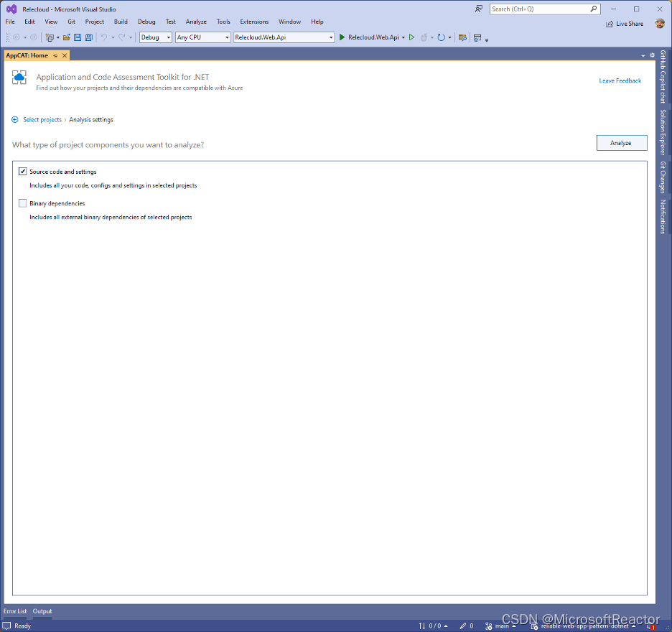This screenshot has height=632, width=672.
Task: Click the Visual Studio logo icon
Action: point(11,9)
